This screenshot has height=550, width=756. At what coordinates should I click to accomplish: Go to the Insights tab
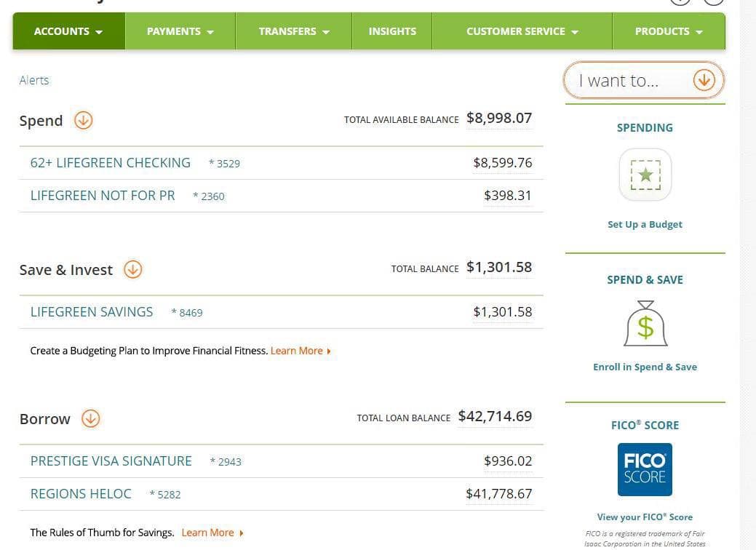[392, 31]
